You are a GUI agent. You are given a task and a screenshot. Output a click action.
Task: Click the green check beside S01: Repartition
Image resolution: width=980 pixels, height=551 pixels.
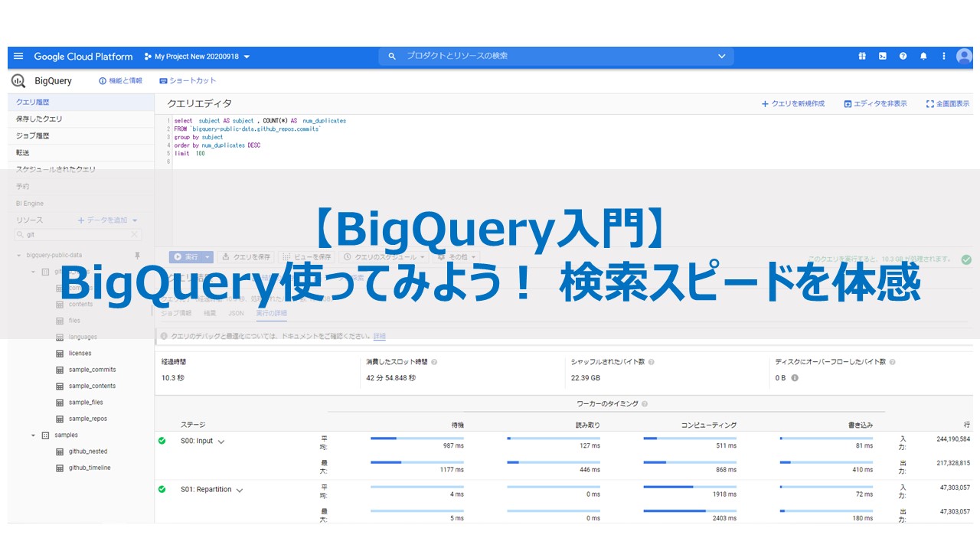pos(162,489)
